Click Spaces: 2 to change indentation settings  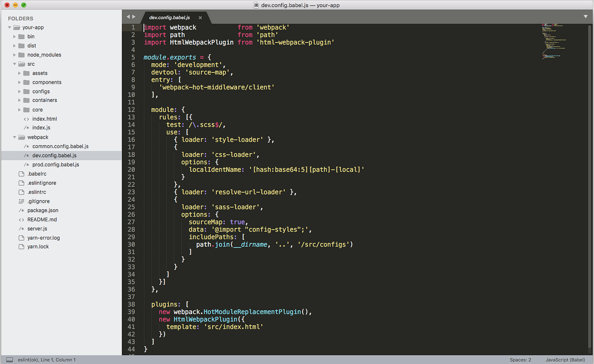click(x=521, y=359)
